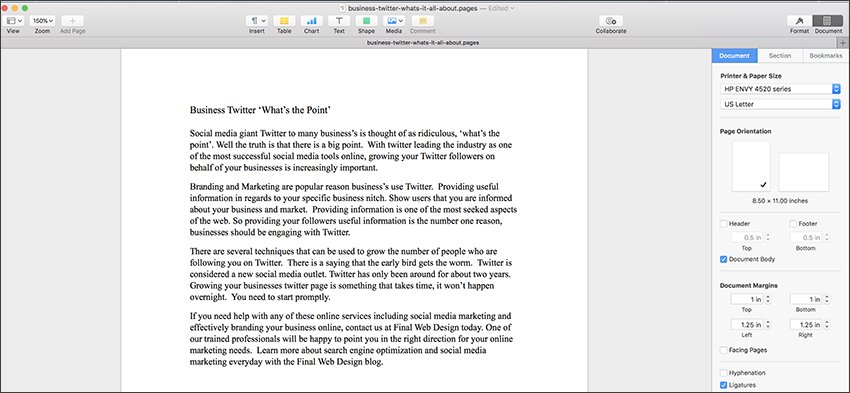Open the View menu button
The image size is (850, 393).
click(x=14, y=21)
